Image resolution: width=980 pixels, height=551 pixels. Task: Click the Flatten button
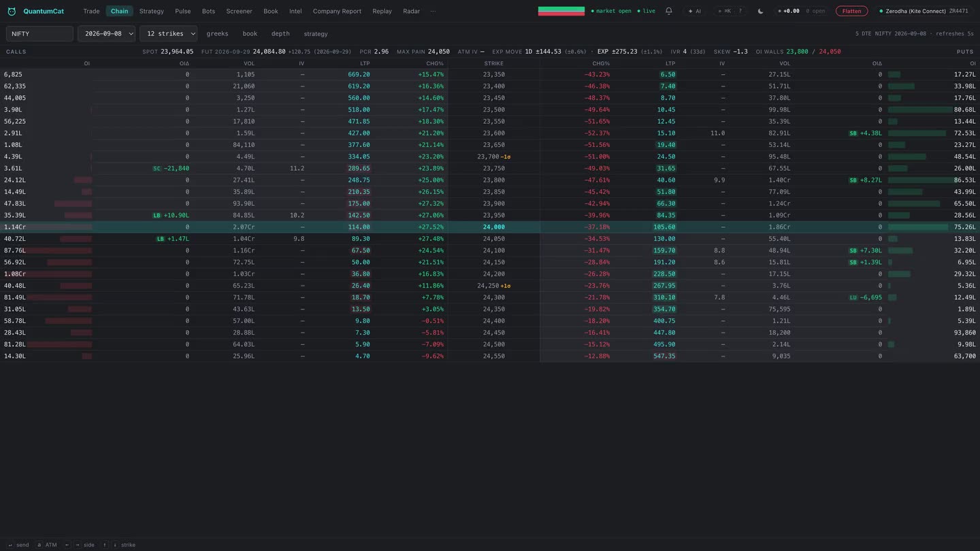coord(851,11)
